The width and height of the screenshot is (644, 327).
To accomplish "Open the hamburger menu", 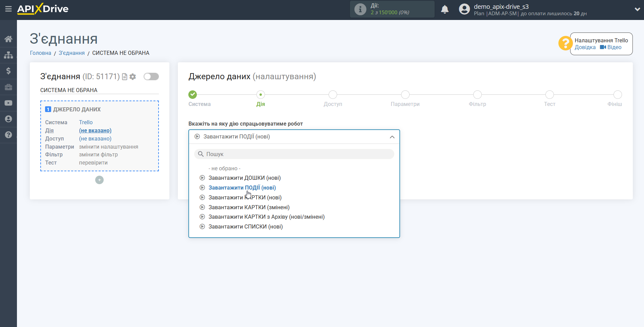I will 8,9.
